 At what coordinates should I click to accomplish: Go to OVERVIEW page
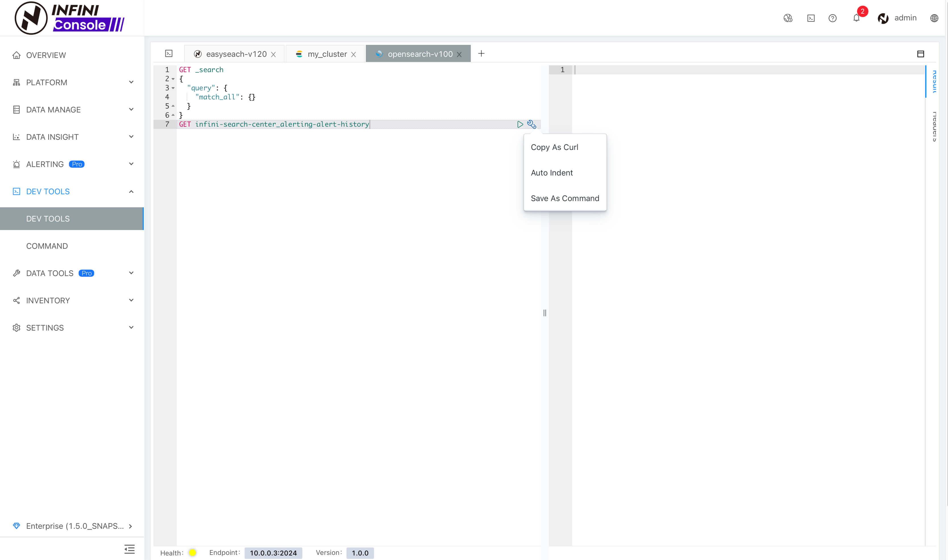[46, 55]
